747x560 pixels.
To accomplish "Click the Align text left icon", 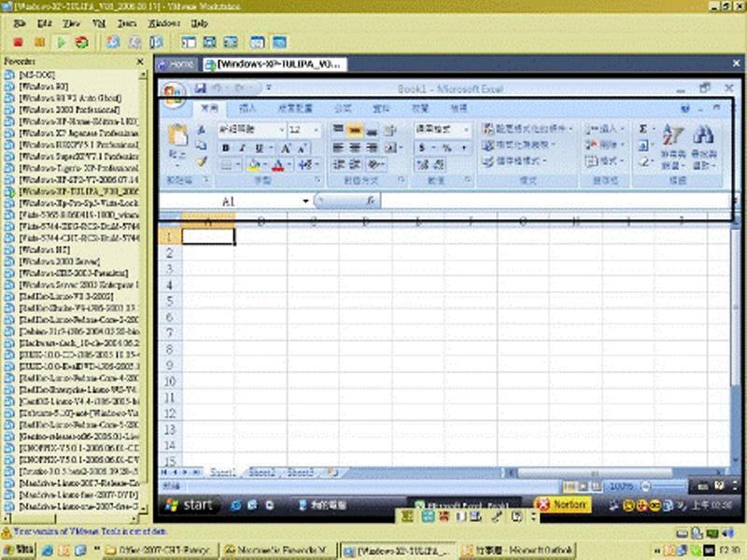I will click(x=338, y=148).
